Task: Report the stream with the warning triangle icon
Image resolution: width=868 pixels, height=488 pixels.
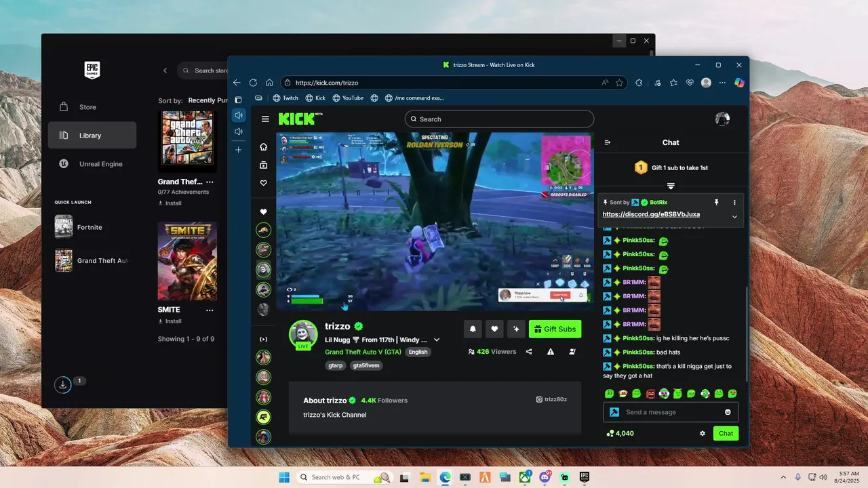Action: [x=551, y=352]
